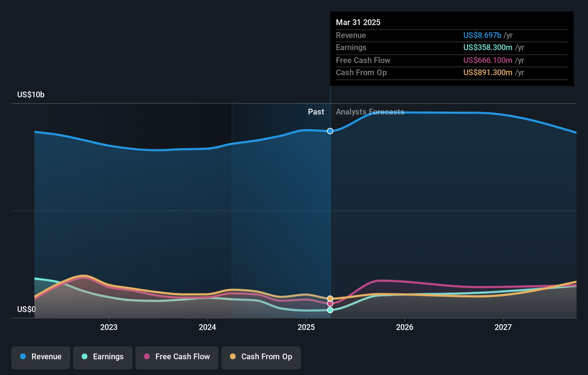
Task: Click the US$891.300m cash from op value
Action: tap(488, 72)
